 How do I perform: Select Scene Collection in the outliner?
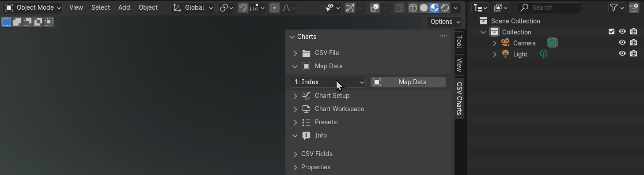(515, 21)
